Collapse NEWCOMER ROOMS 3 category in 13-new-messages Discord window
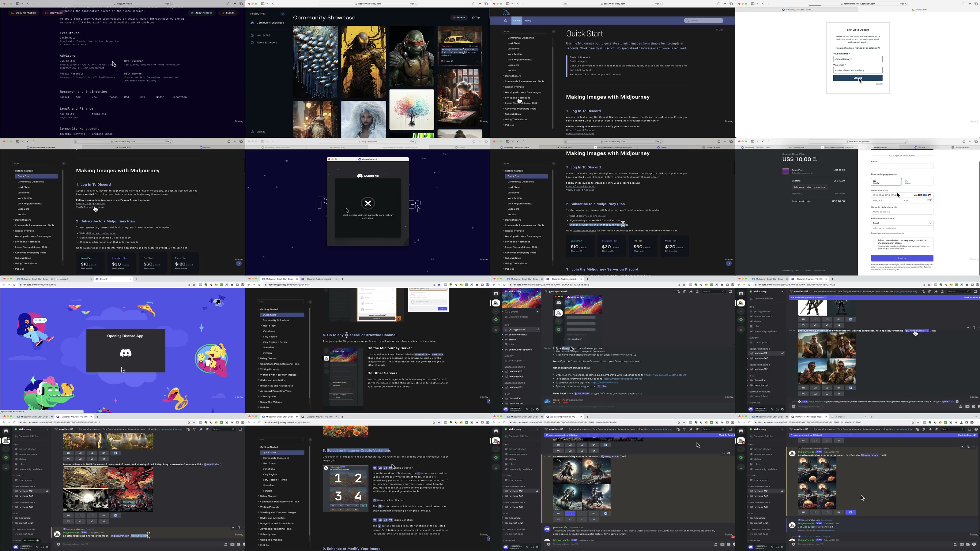 [x=515, y=487]
